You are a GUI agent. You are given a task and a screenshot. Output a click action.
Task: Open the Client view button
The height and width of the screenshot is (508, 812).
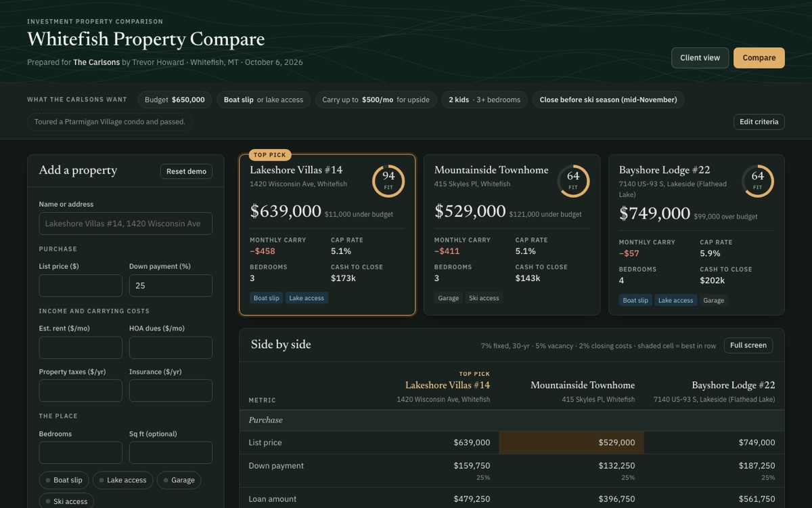click(700, 58)
